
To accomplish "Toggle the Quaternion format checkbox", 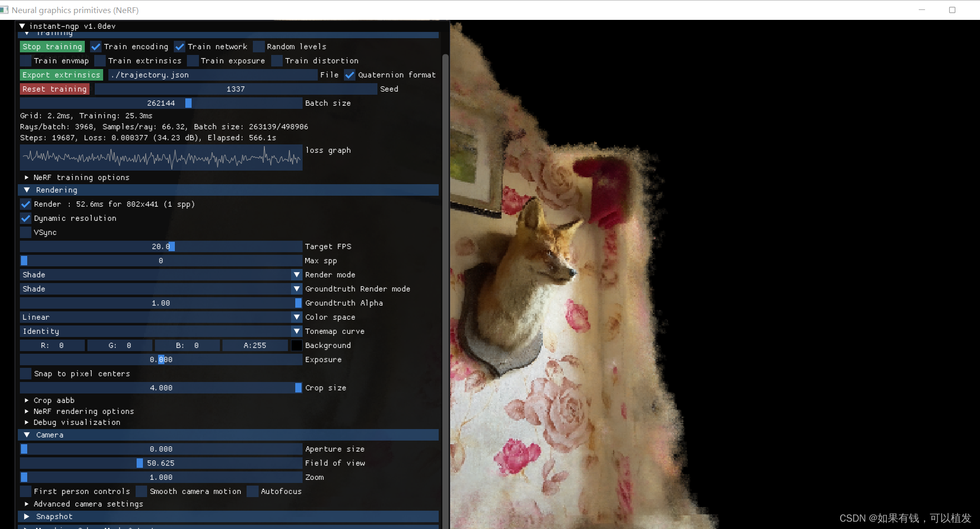I will click(350, 75).
